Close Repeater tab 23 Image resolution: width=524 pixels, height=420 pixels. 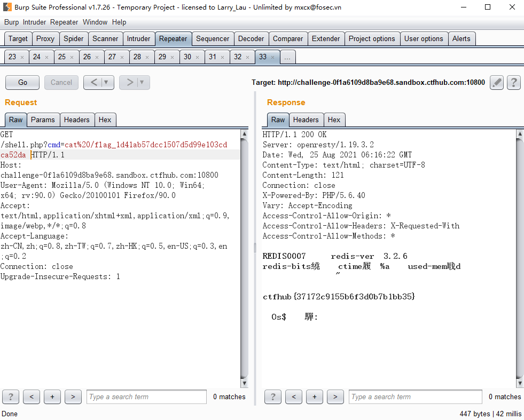(x=22, y=58)
